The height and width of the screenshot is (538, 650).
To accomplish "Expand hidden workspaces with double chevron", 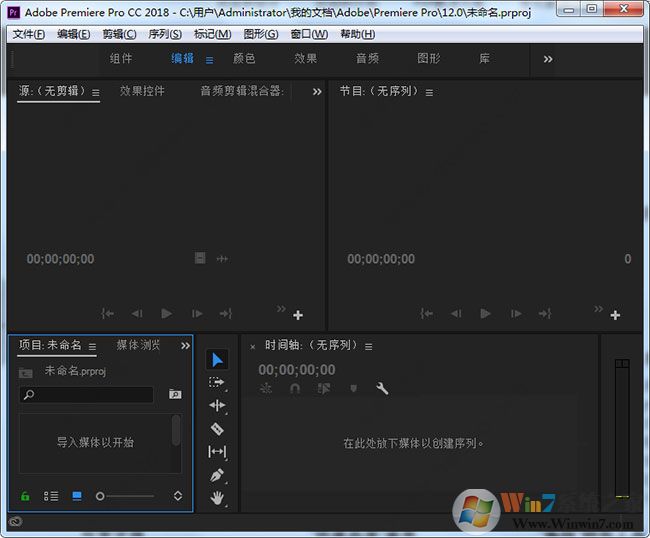I will click(x=548, y=59).
